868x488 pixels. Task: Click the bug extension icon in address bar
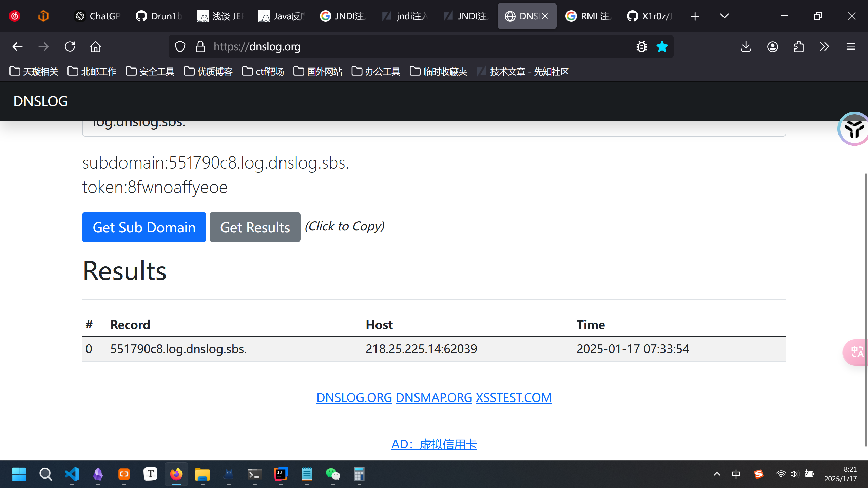tap(641, 46)
